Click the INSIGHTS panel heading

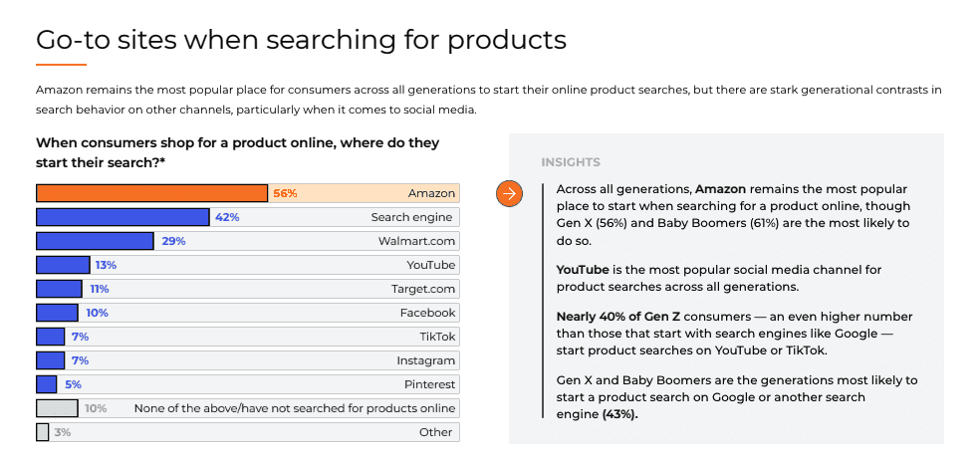[571, 162]
